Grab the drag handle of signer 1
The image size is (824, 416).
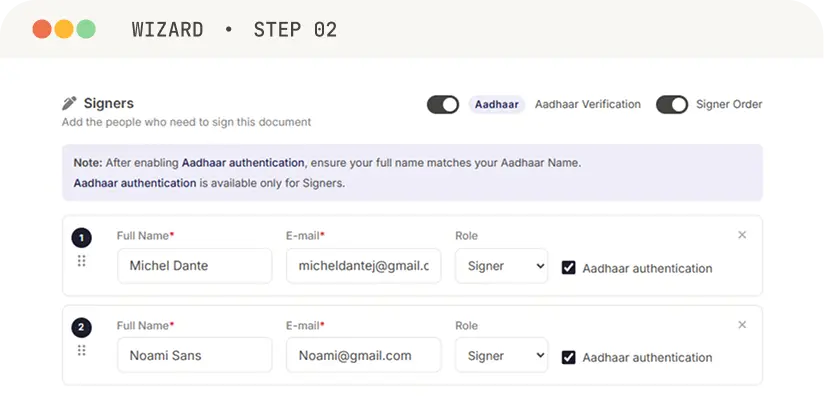[81, 261]
